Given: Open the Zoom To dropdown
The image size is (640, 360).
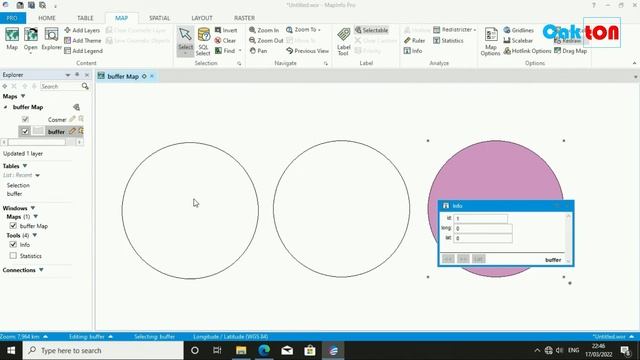Looking at the screenshot, I should tap(303, 30).
